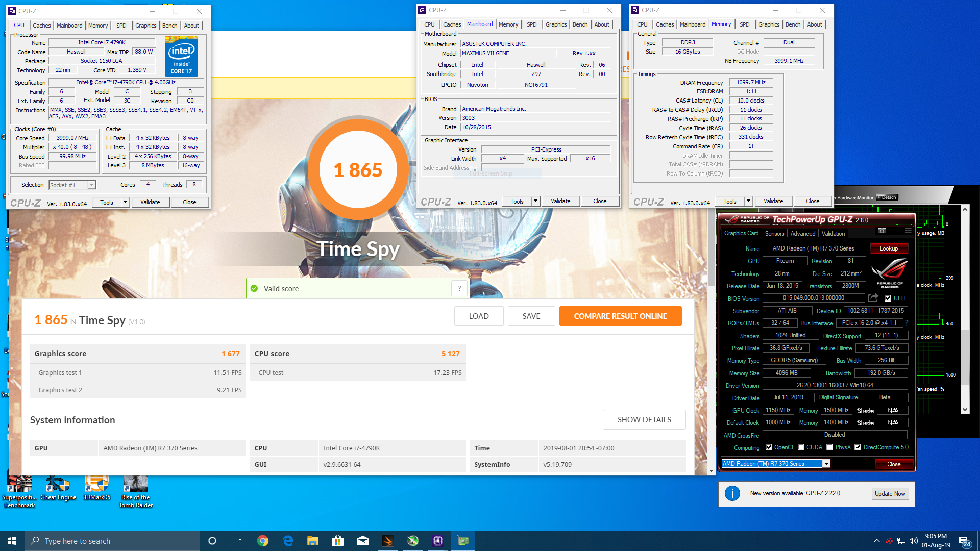This screenshot has height=551, width=980.
Task: Toggle the CUDA checkbox in GPU-Z
Action: coord(801,447)
